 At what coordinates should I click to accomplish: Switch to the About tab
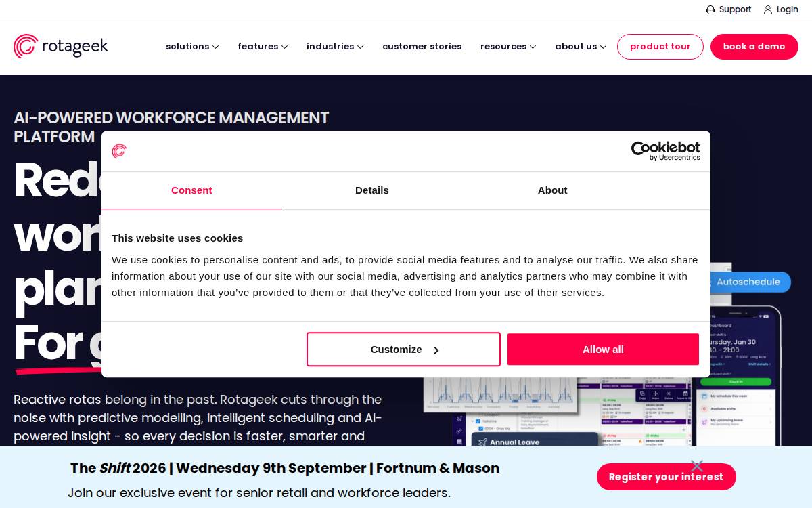[553, 190]
